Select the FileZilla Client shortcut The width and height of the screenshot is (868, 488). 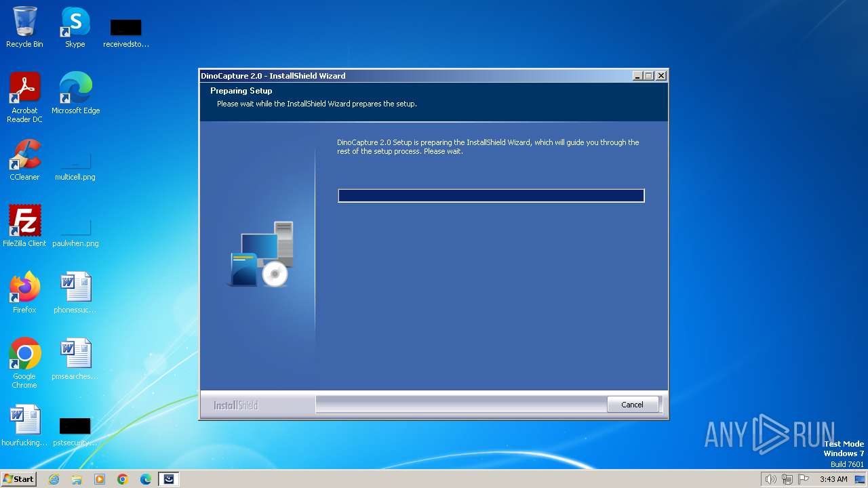pos(24,226)
